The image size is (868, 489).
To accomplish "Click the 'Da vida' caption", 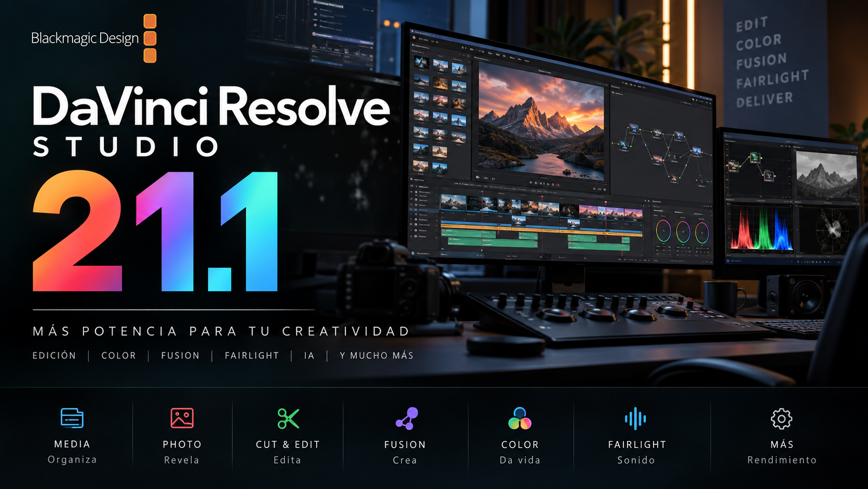I will 520,460.
